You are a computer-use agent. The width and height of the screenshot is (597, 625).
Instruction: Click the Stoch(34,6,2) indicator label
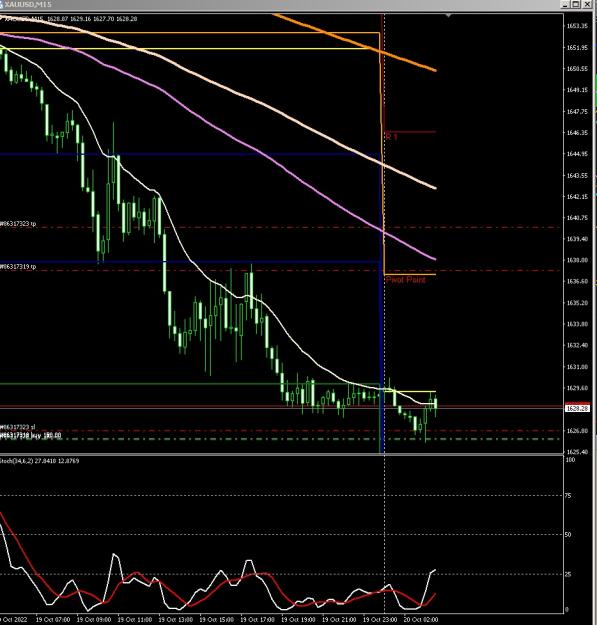pos(39,461)
